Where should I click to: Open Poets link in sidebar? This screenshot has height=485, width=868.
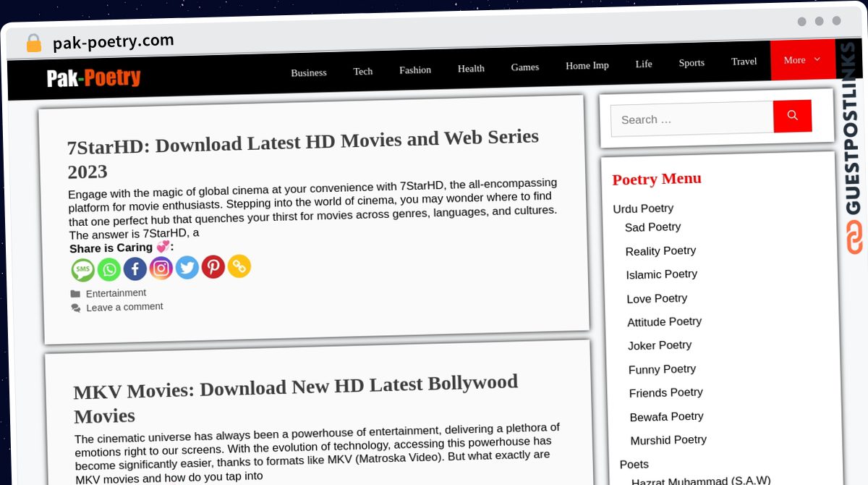(x=634, y=464)
